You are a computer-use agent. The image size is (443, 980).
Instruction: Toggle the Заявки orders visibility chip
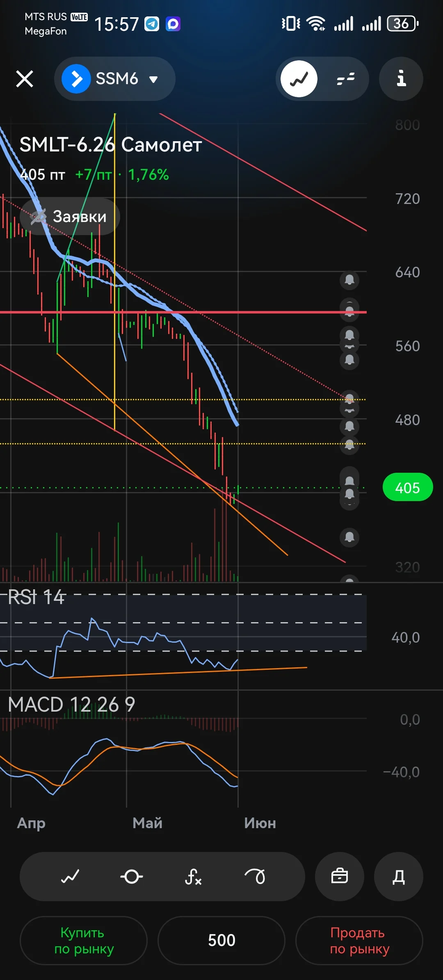point(70,216)
